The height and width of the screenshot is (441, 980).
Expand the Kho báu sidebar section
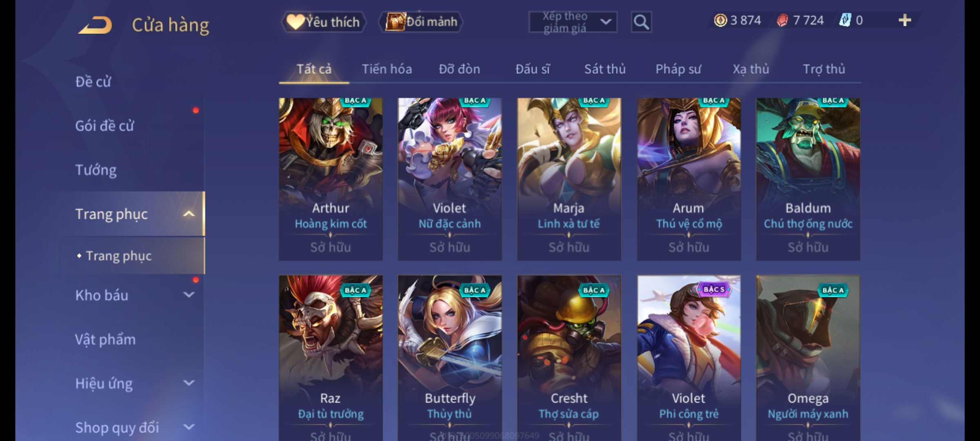pyautogui.click(x=189, y=295)
